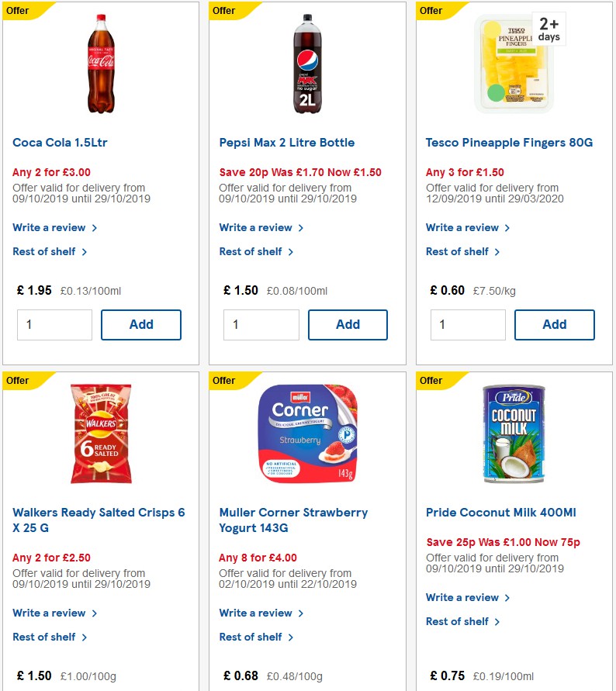Click the quantity field for Coca Cola
The height and width of the screenshot is (691, 616).
54,324
